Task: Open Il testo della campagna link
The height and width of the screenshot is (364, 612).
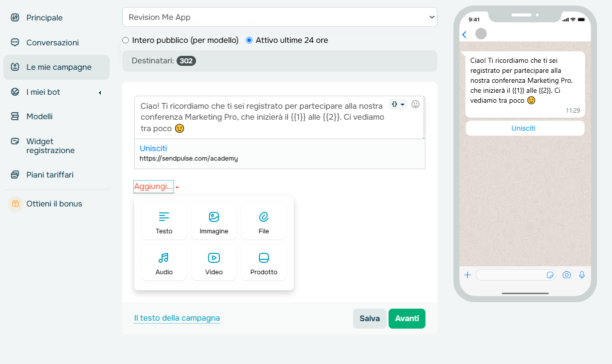Action: coord(177,318)
